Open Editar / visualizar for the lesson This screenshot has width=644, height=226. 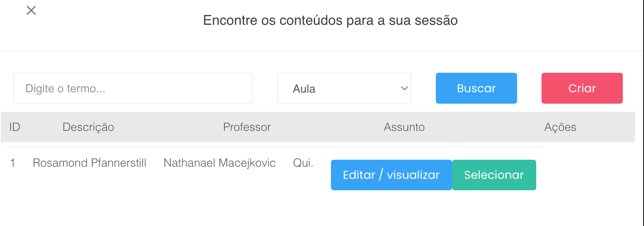[x=391, y=175]
